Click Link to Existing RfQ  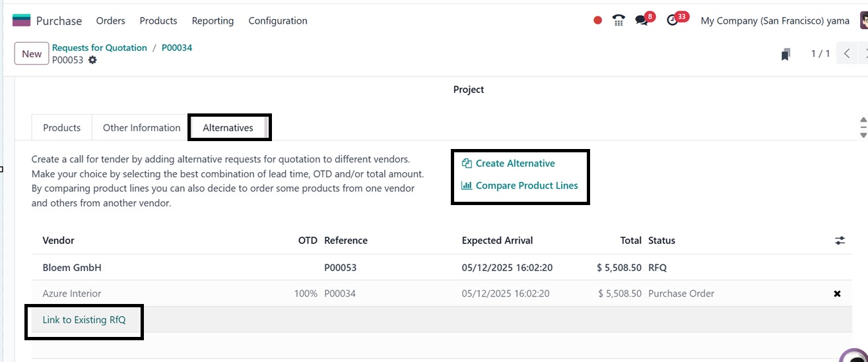click(x=84, y=320)
